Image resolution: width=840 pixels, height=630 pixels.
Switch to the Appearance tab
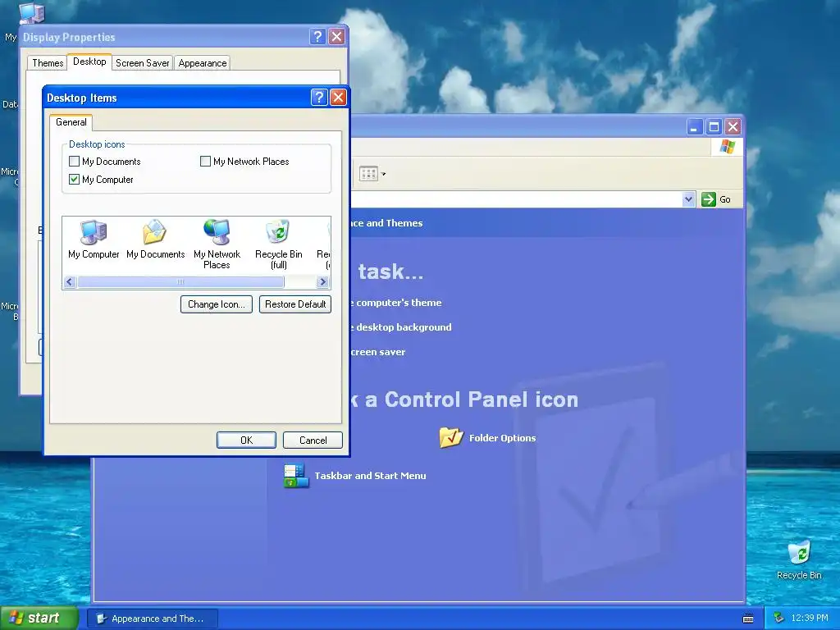[203, 62]
